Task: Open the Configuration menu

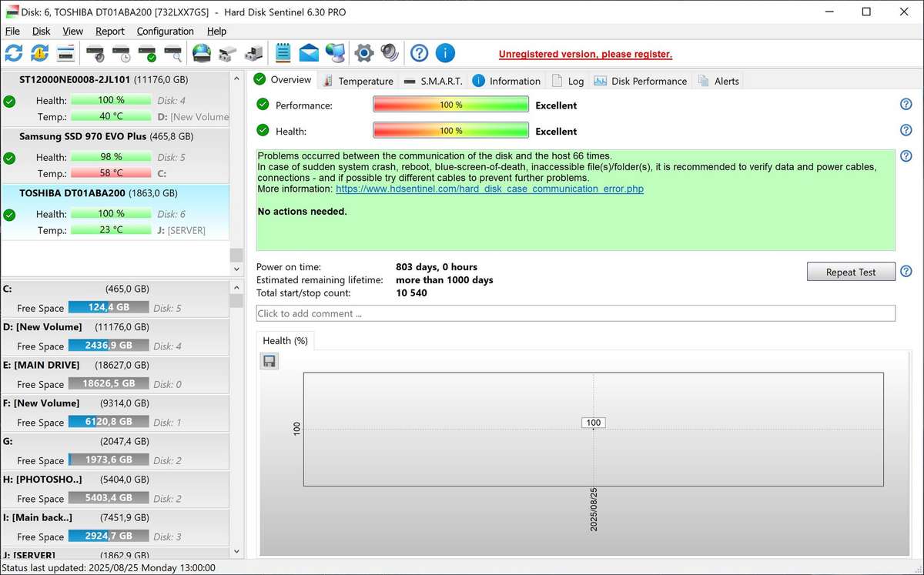Action: coord(165,32)
